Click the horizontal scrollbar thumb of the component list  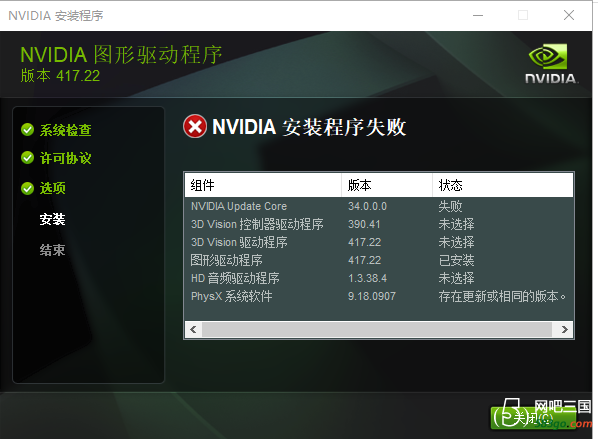377,330
